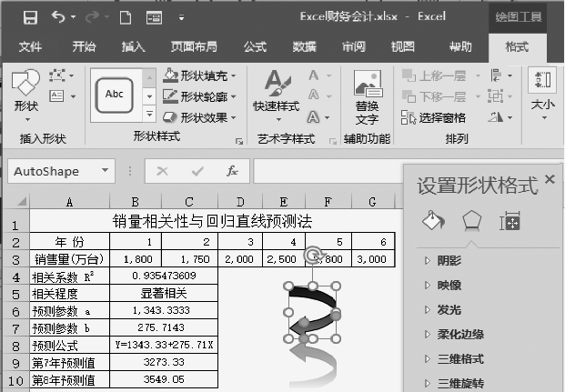Click the Text Fill A icon
The height and width of the screenshot is (392, 565).
(x=314, y=75)
